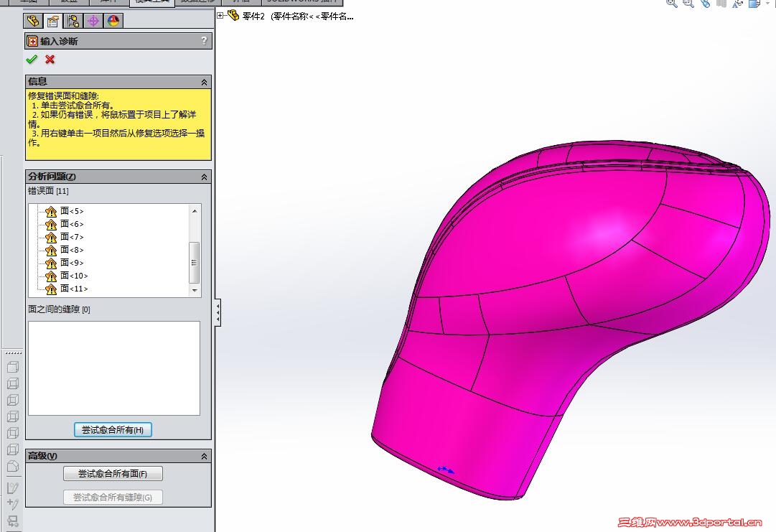
Task: Click the faulty faces list scroll-down arrow
Action: click(195, 291)
